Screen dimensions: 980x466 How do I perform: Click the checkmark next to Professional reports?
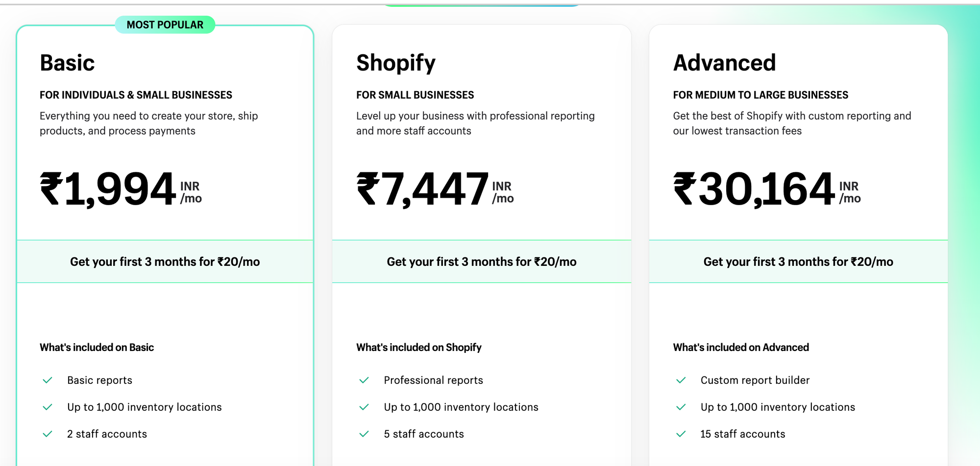coord(365,379)
